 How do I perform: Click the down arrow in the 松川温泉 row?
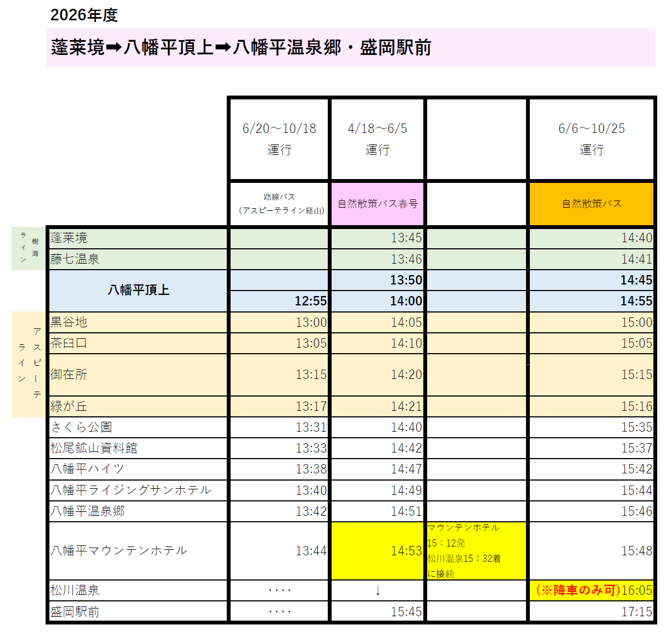click(378, 590)
